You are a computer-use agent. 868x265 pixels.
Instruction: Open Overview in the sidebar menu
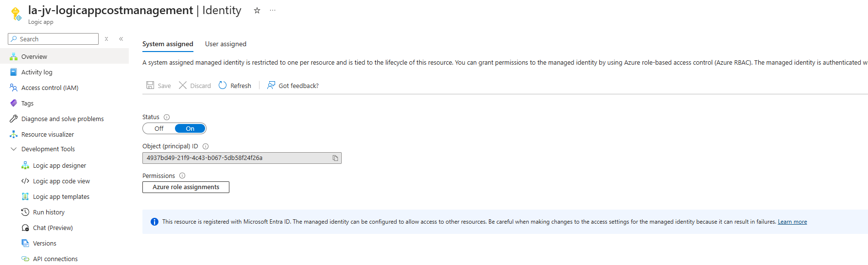coord(64,56)
